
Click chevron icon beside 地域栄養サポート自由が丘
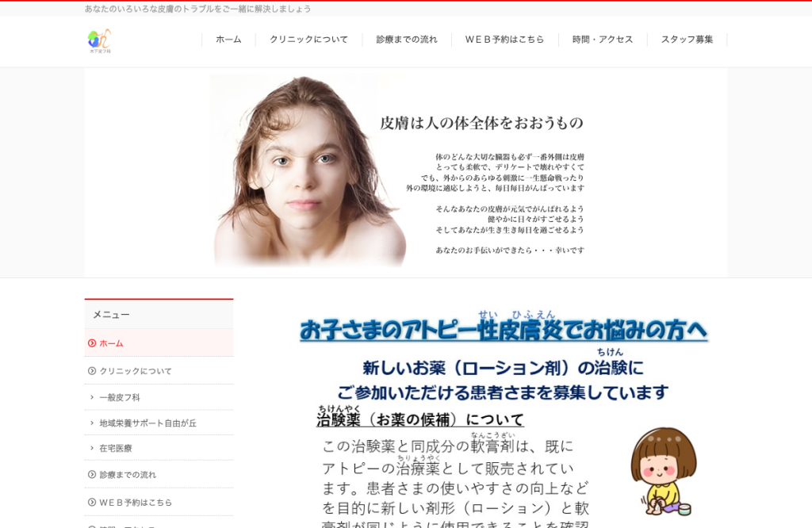92,423
